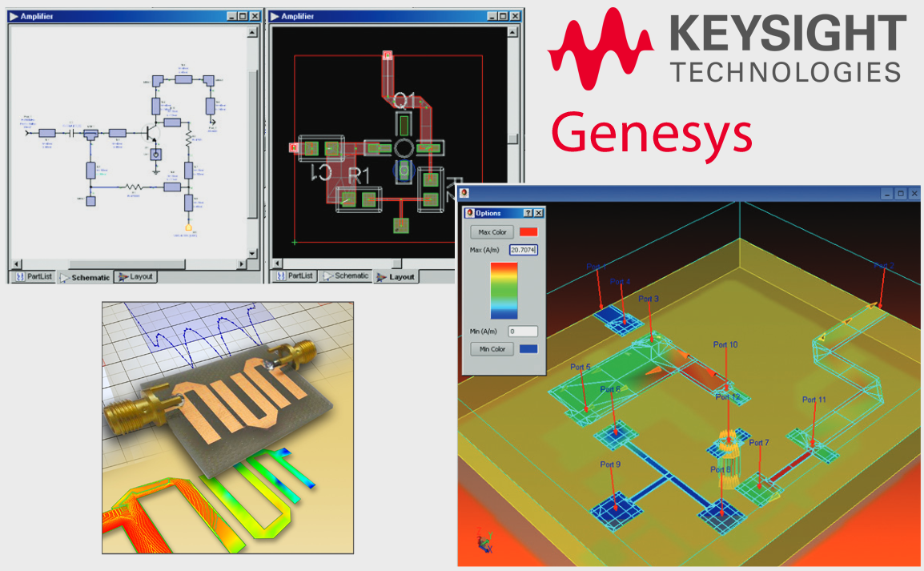Open PartList tab in layout Amplifier window

click(x=295, y=275)
